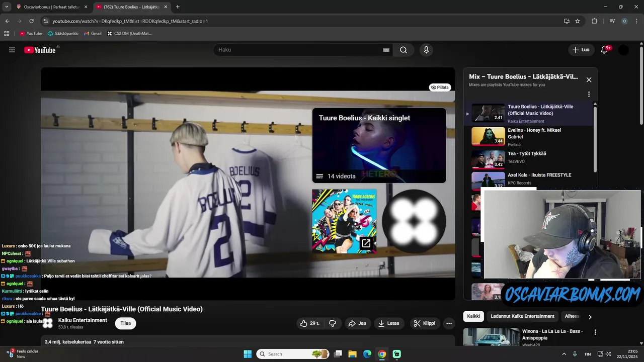Switch to Oscaviarbonus browser tab
644x362 pixels.
tap(52, 7)
